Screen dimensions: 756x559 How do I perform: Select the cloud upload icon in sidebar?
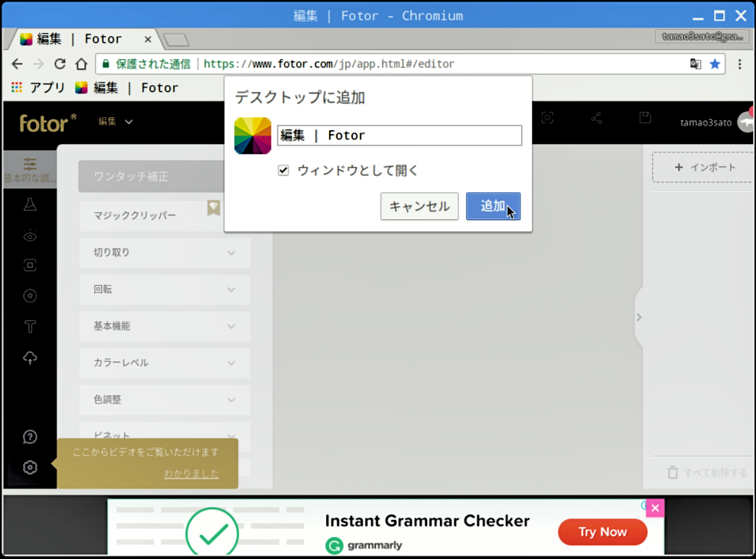pos(30,358)
